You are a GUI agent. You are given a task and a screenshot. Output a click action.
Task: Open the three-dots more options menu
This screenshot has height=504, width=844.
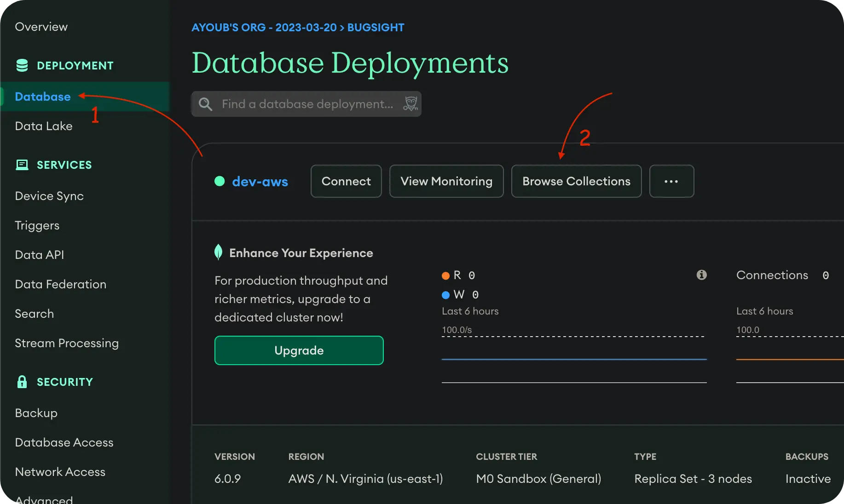click(671, 181)
